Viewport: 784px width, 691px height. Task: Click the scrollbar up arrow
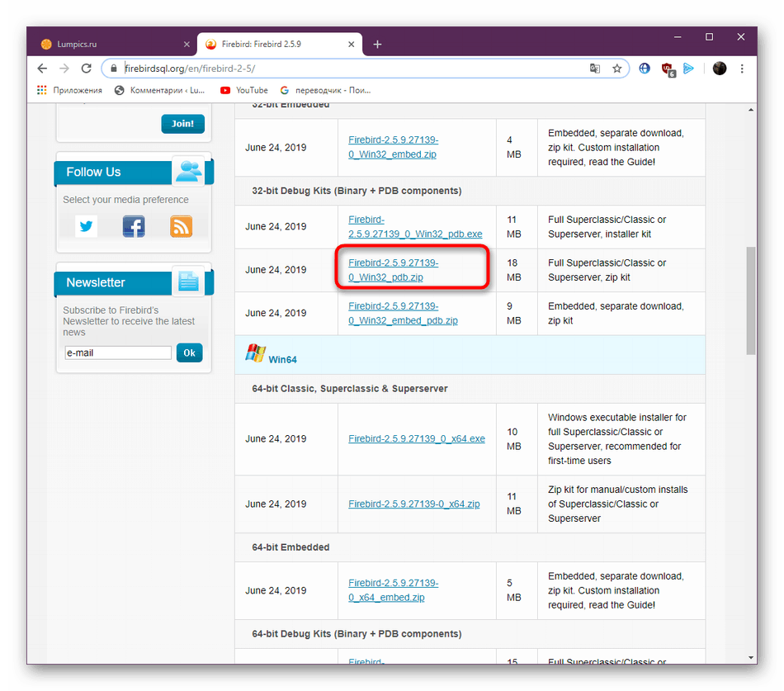click(x=751, y=110)
